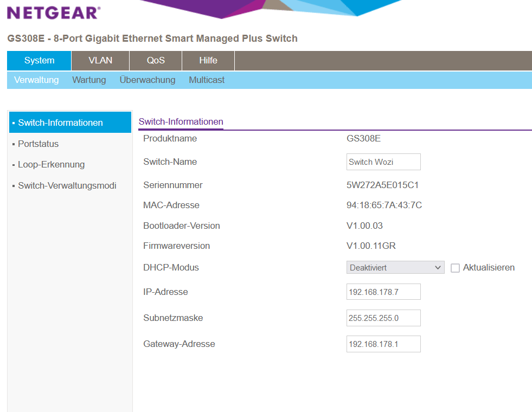The height and width of the screenshot is (412, 532).
Task: Click the DHCP-Modus label
Action: [171, 268]
